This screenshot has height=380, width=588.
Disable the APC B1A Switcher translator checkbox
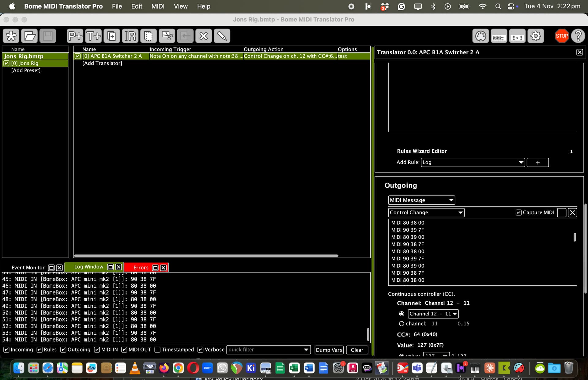tap(78, 56)
